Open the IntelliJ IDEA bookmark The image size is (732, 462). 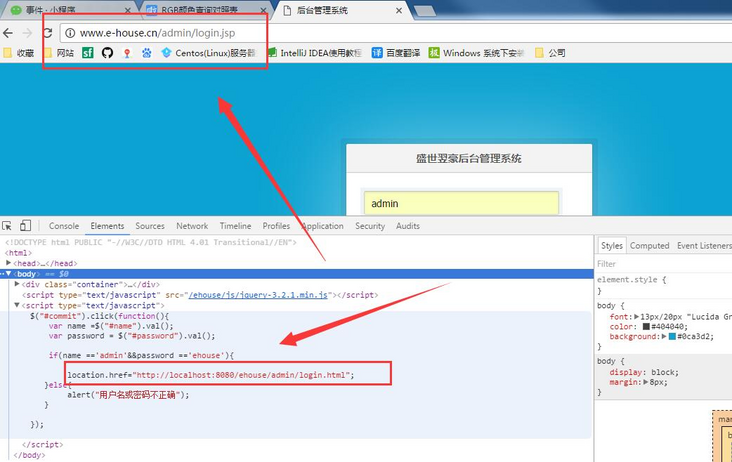[x=315, y=53]
